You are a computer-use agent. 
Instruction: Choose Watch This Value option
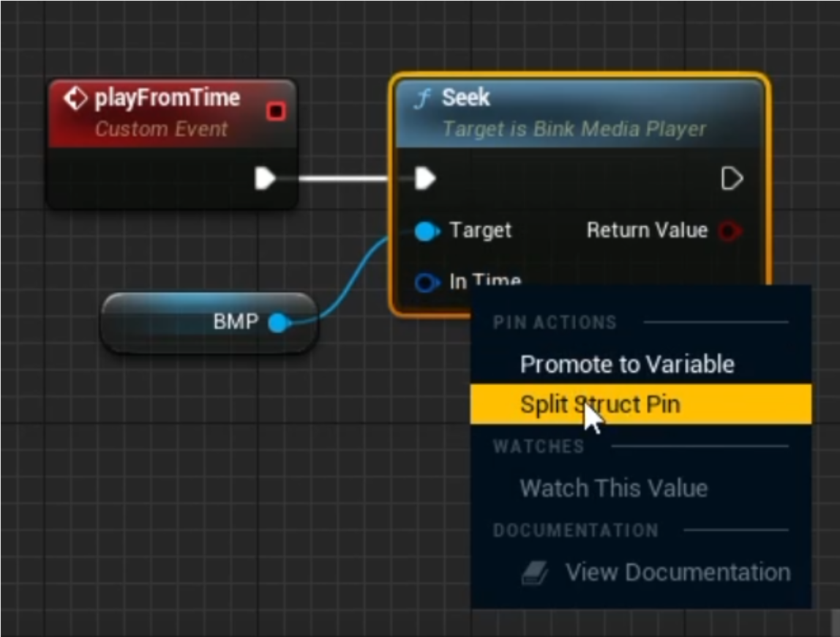tap(613, 488)
